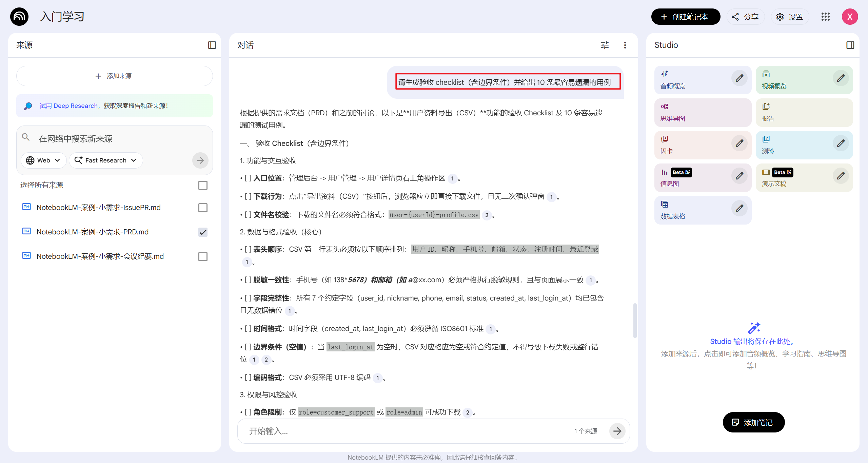
Task: Edit 演示文稿 with the pencil icon
Action: [841, 176]
